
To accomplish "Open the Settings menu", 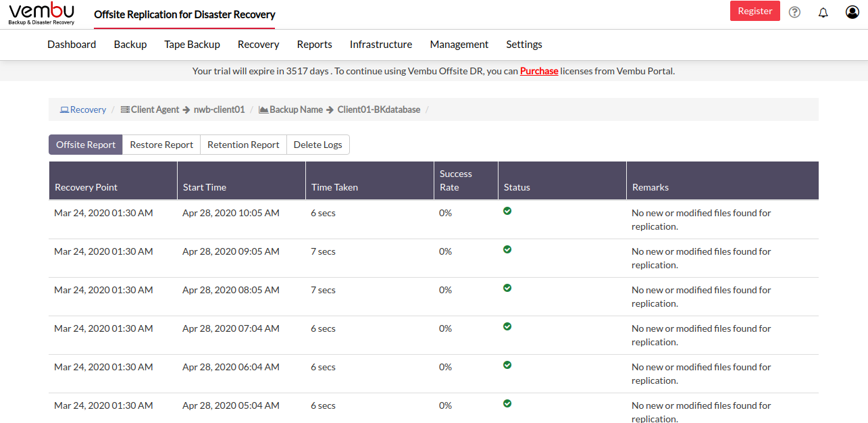I will click(524, 45).
